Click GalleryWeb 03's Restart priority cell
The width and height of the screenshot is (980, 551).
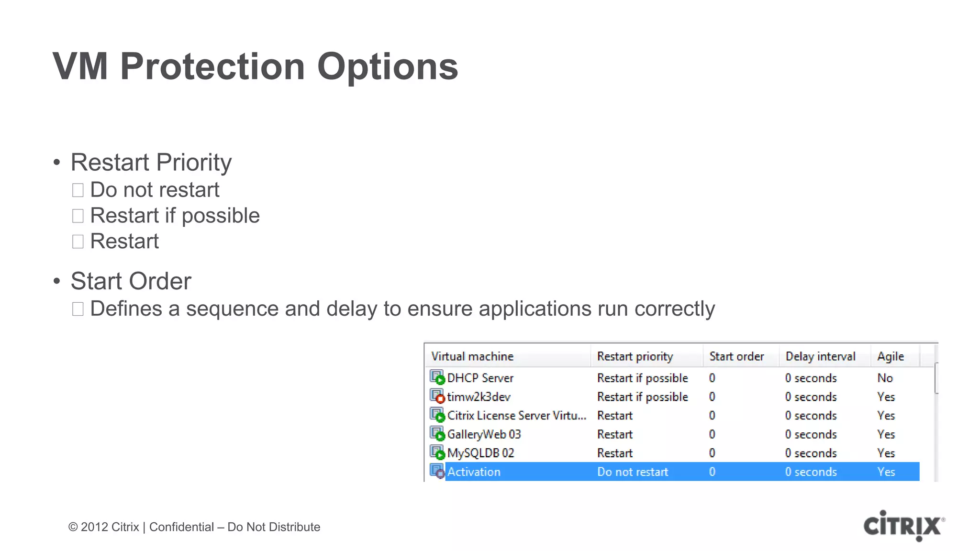click(615, 434)
